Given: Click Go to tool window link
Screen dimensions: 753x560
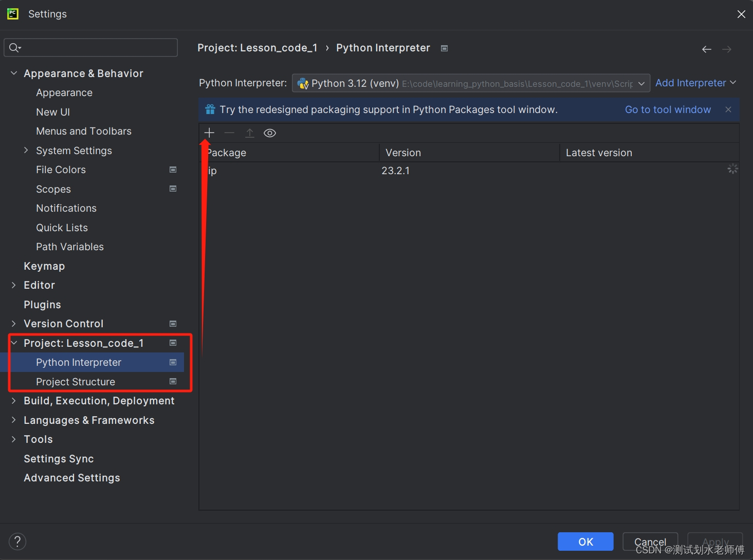Looking at the screenshot, I should pos(668,109).
